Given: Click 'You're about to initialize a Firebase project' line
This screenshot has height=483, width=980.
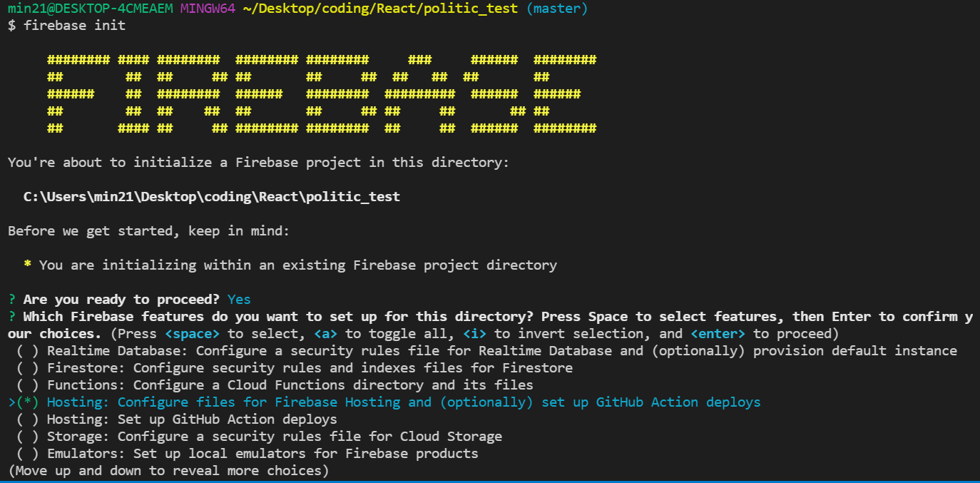Looking at the screenshot, I should click(259, 163).
